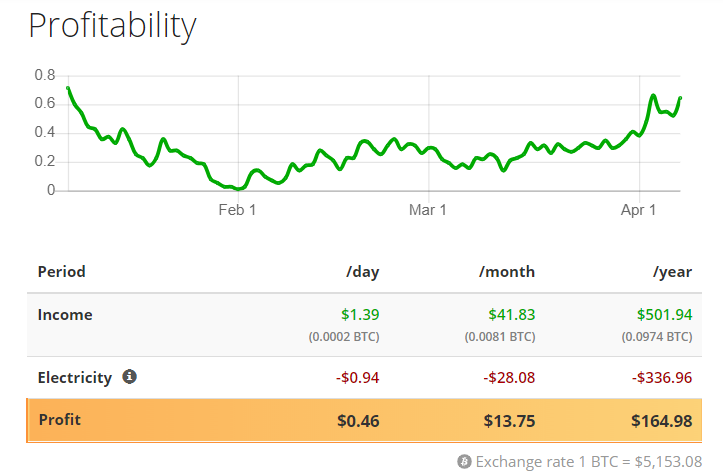Click the Profitability heading
Screen dimensions: 723x475
pos(112,26)
